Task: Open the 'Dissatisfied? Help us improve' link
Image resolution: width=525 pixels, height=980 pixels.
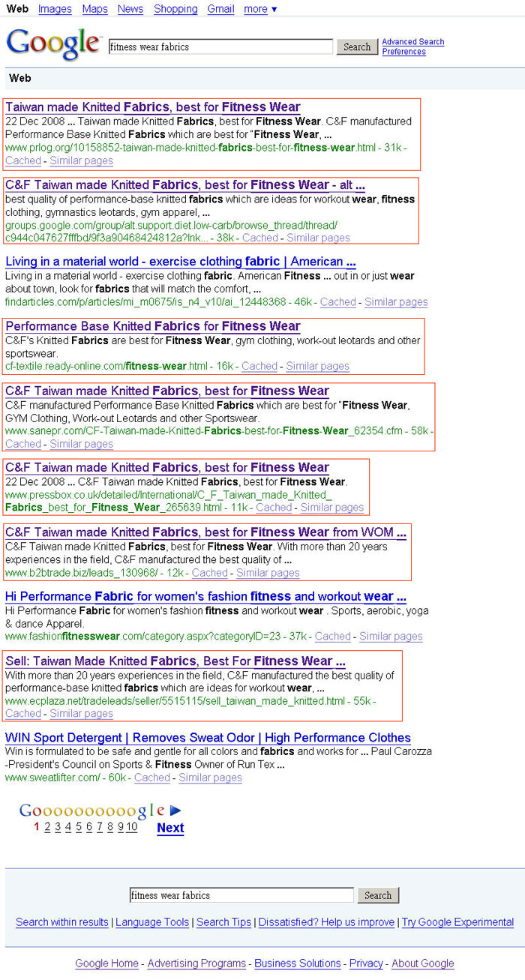Action: point(326,922)
